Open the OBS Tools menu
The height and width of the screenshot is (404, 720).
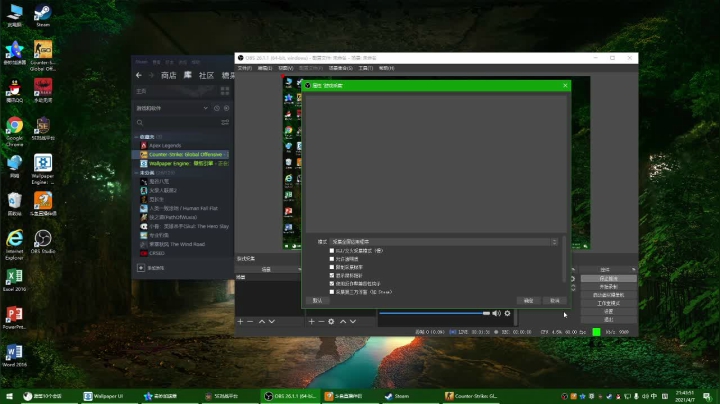coord(366,68)
